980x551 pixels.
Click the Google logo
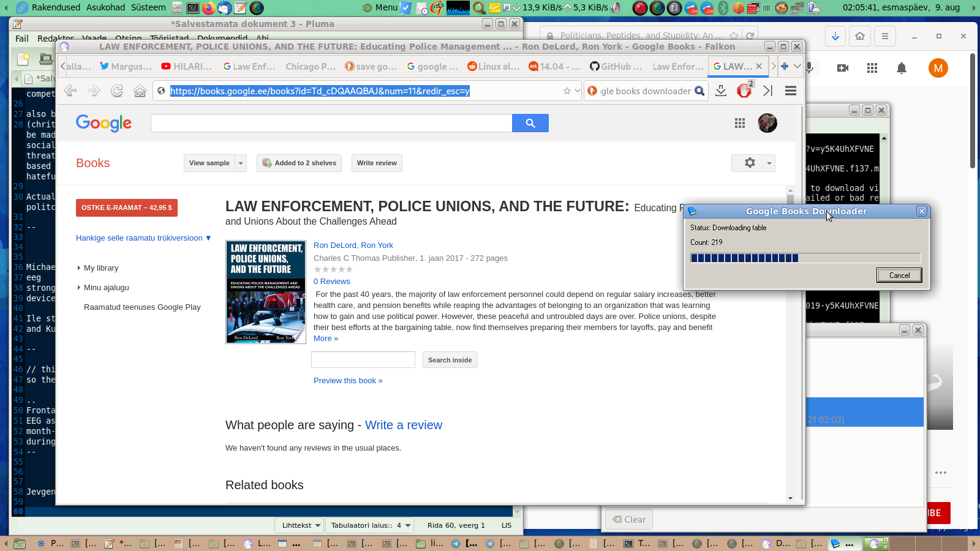104,123
